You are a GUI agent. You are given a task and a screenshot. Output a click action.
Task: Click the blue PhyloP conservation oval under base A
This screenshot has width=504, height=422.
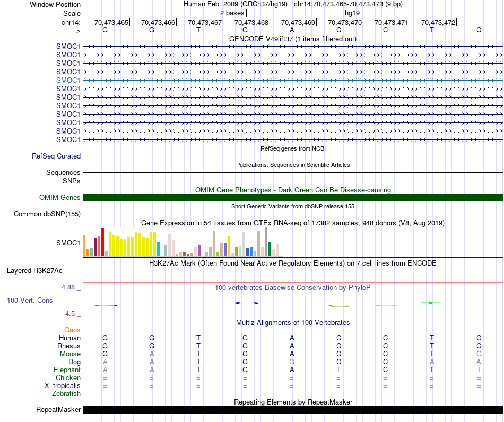pos(247,303)
